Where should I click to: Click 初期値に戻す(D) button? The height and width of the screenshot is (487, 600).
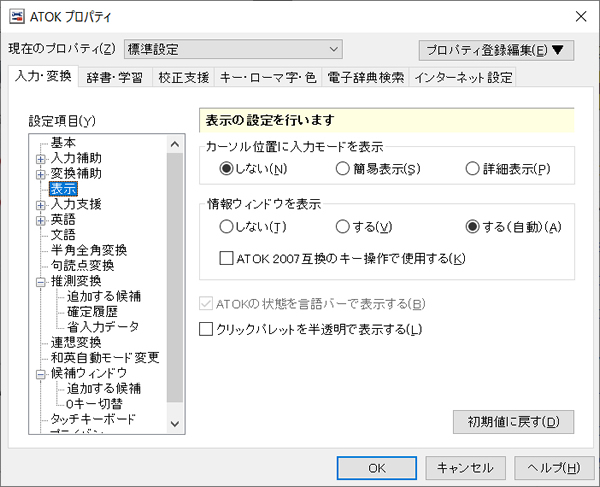tap(514, 422)
